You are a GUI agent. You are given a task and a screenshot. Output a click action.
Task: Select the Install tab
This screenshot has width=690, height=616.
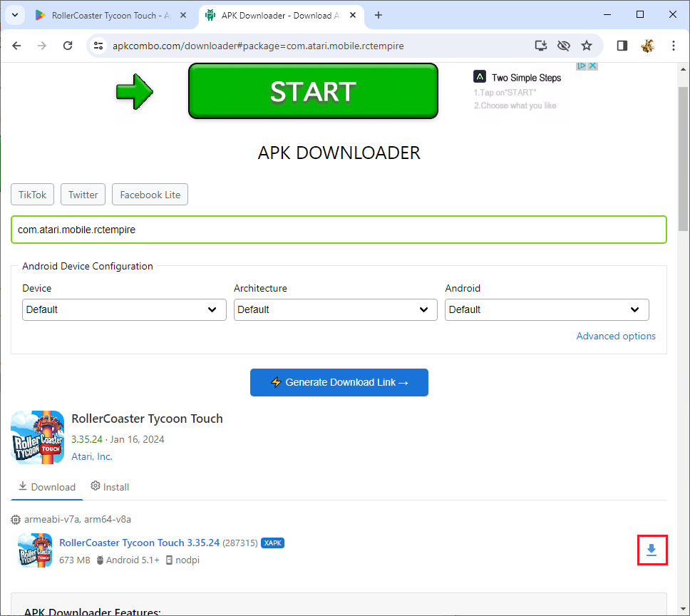pos(110,487)
